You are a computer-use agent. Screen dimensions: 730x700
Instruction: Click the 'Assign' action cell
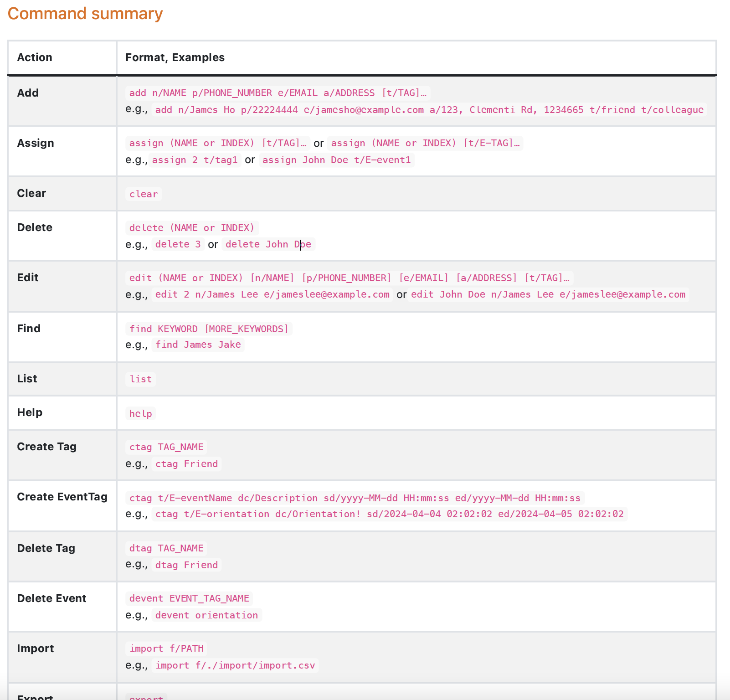click(x=62, y=151)
